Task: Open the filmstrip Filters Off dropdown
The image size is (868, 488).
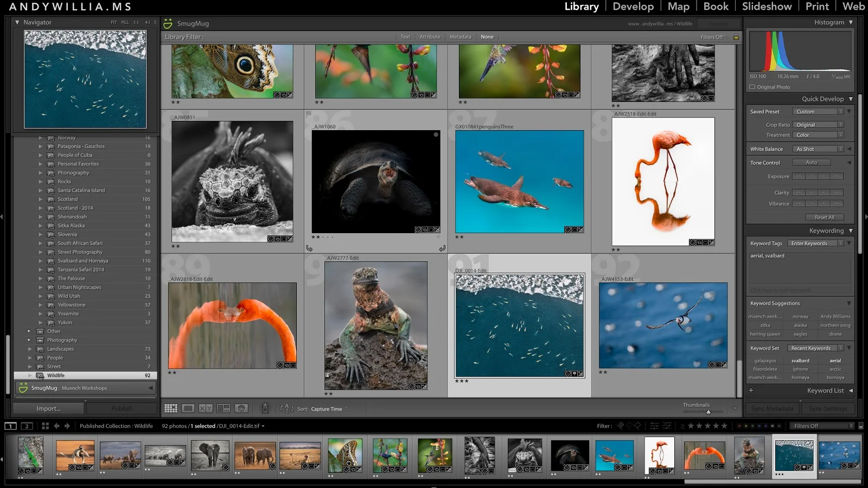Action: point(821,426)
